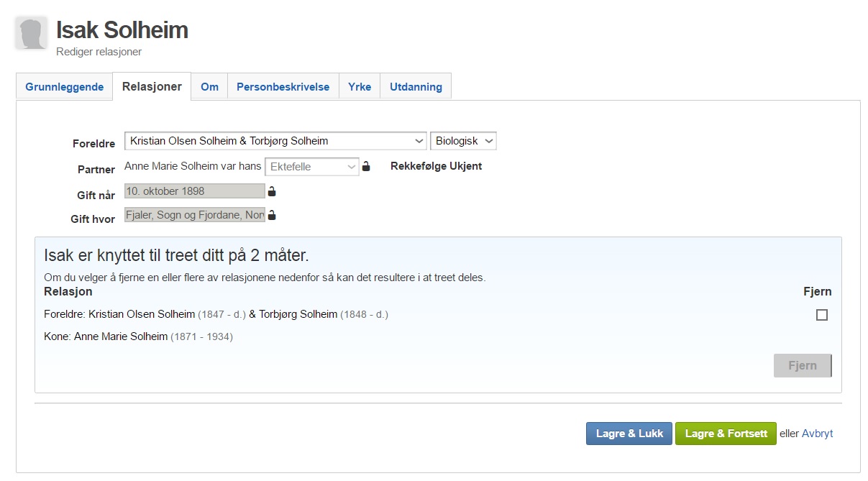
Task: Open the Ektefelle partner type dropdown
Action: [311, 167]
